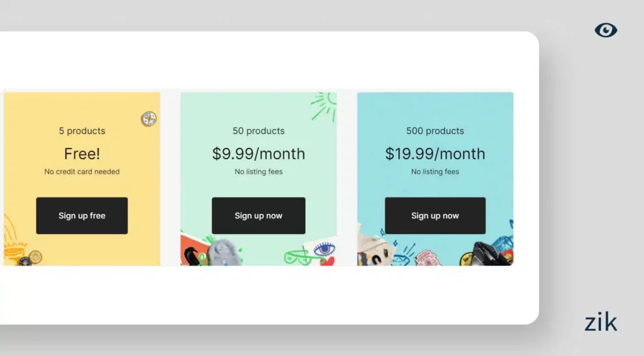644x356 pixels.
Task: Select the "$19.99/month" price text
Action: (x=435, y=153)
